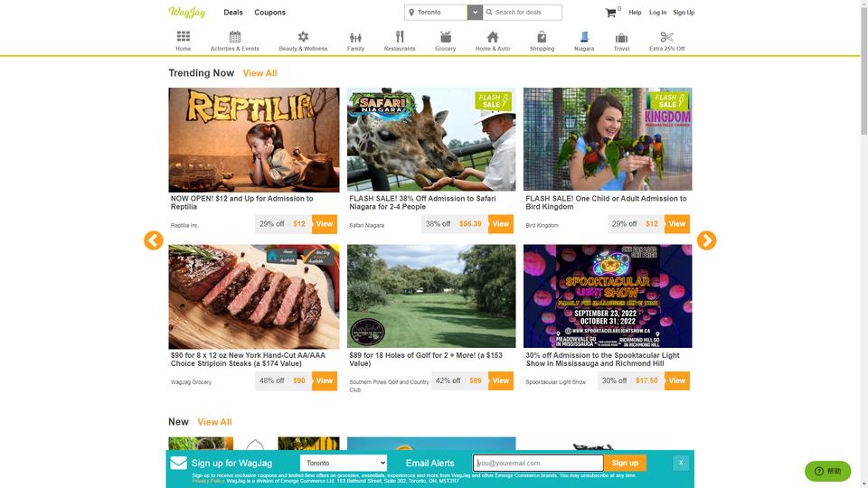The height and width of the screenshot is (488, 868).
Task: Open the Spooktacular Light Show image
Action: coord(608,296)
